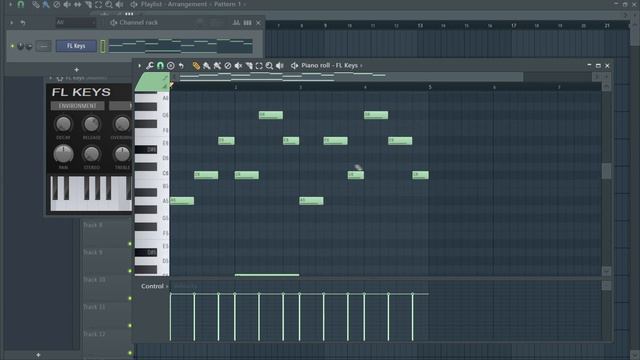Open FL Keys pattern preview in Channel rack
Viewport: 640px width, 360px height.
[x=180, y=46]
